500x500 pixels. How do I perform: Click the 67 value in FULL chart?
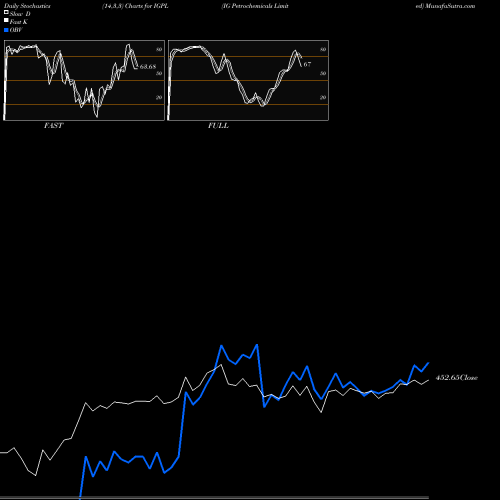tap(307, 64)
